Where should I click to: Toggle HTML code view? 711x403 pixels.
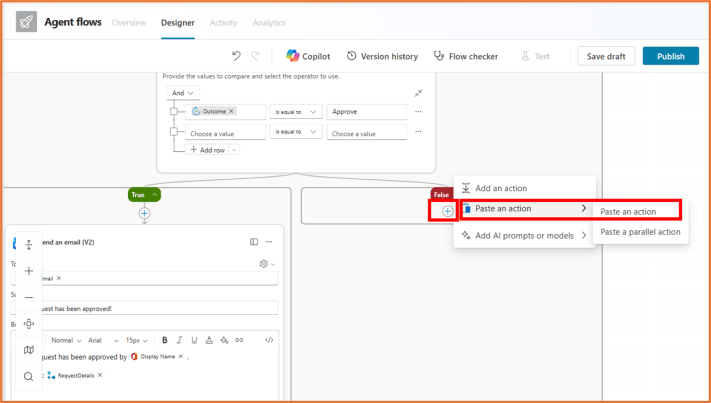pos(269,340)
